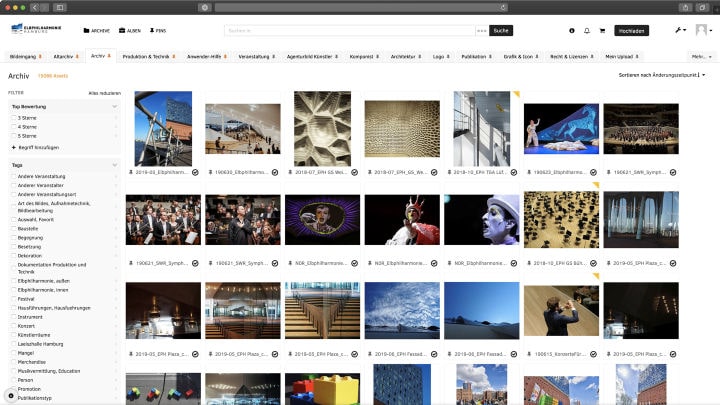Click pin icon on Altarchiv tab
This screenshot has height=405, width=720.
click(77, 56)
